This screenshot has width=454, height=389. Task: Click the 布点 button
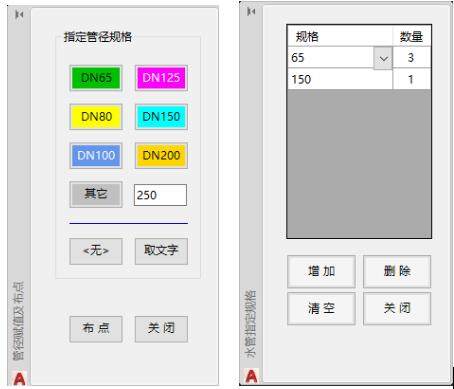pyautogui.click(x=96, y=329)
